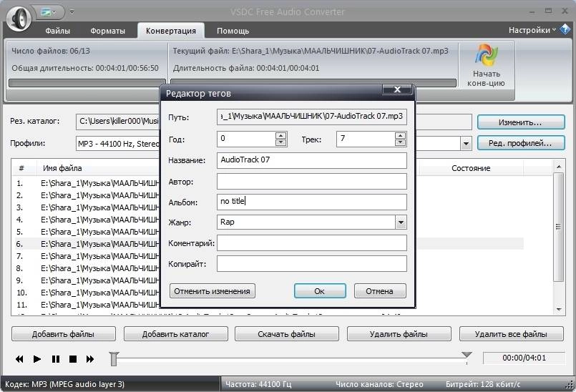
Task: Open the quick access toolbar icon dropdown
Action: (49, 12)
